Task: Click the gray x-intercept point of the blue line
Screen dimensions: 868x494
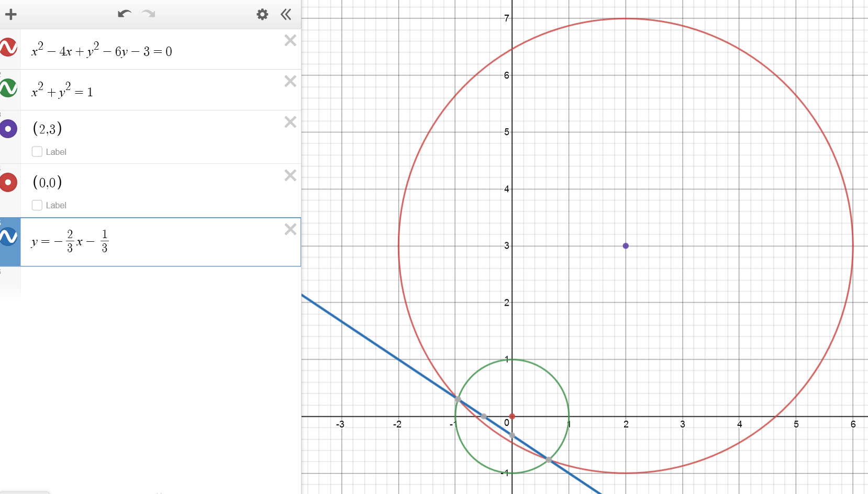Action: click(x=484, y=417)
